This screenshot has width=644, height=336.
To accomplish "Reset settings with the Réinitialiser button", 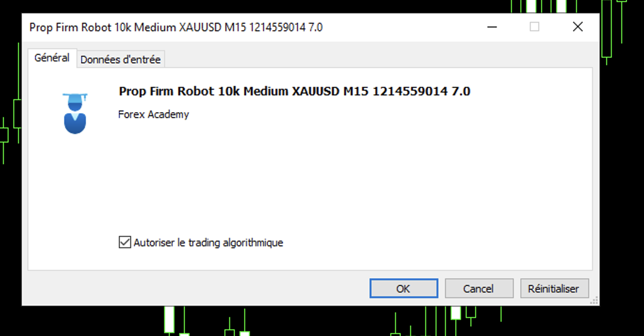I will [x=554, y=288].
